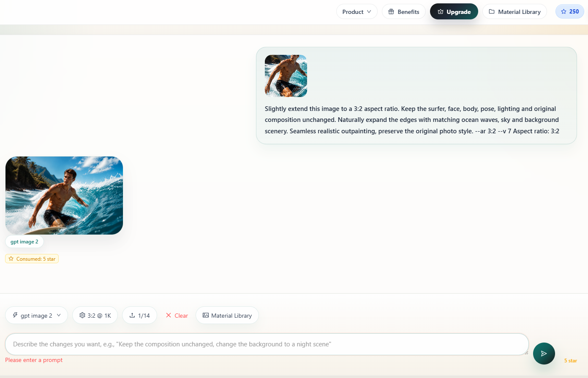Click the crown icon in the Upgrade button
Screen dimensions: 588x378
pyautogui.click(x=441, y=12)
